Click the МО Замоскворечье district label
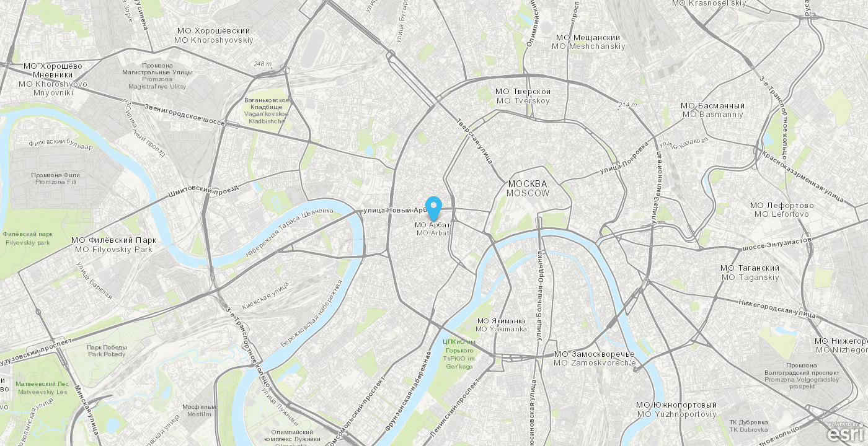The height and width of the screenshot is (446, 868). [x=595, y=358]
